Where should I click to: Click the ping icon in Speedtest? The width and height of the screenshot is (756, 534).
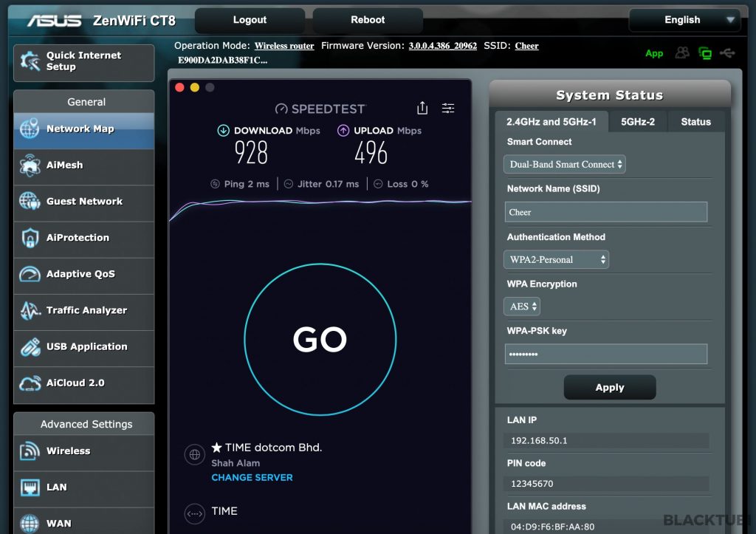215,184
